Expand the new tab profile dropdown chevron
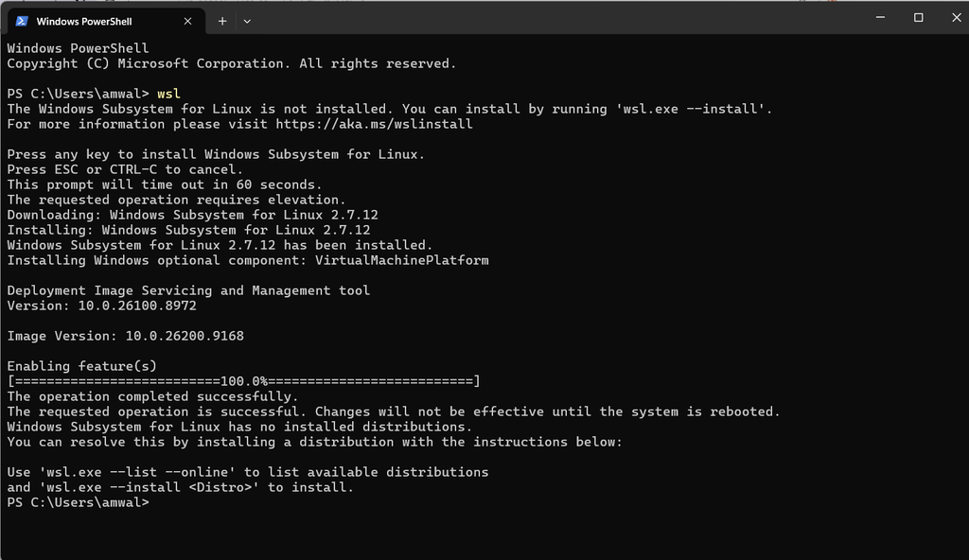Viewport: 969px width, 560px height. (247, 21)
